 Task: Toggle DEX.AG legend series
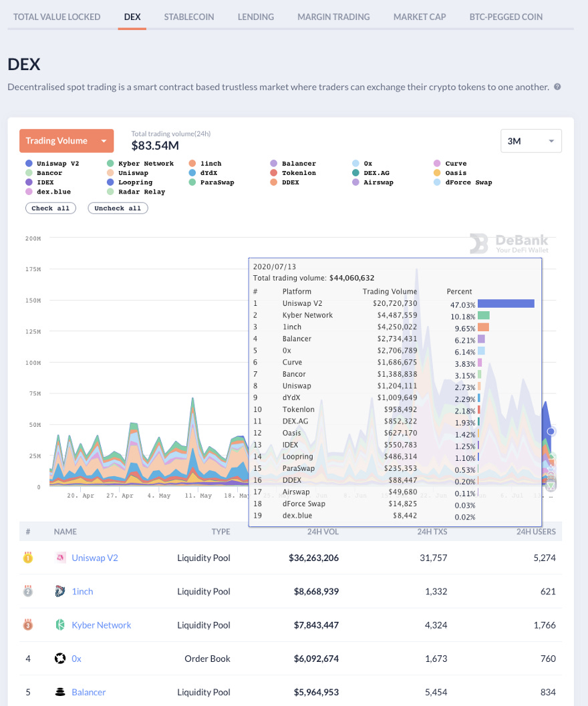[371, 173]
